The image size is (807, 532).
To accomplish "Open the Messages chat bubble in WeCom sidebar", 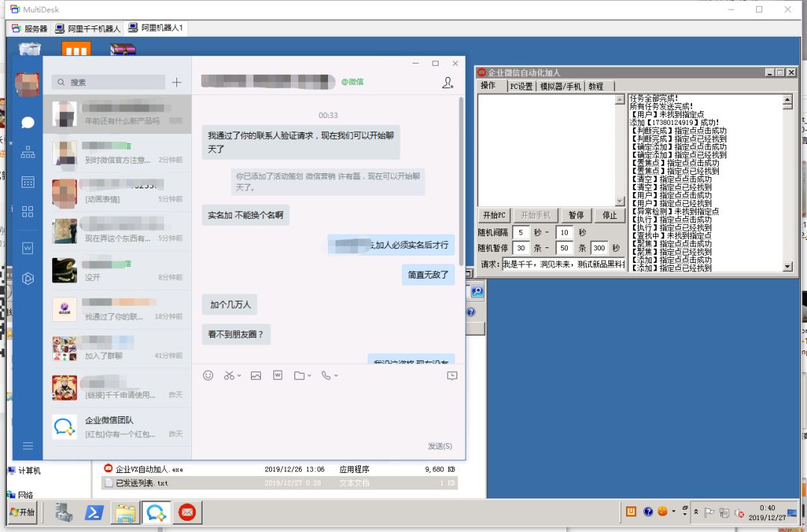I will [x=28, y=123].
